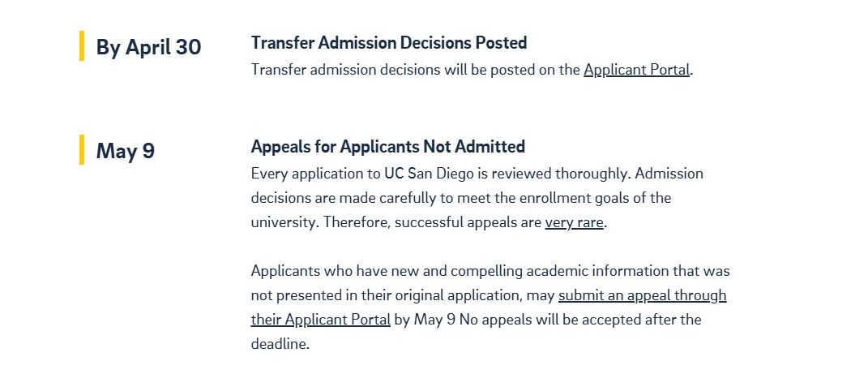
Task: Click the Transfer Admission Decisions Posted heading
Action: 388,43
